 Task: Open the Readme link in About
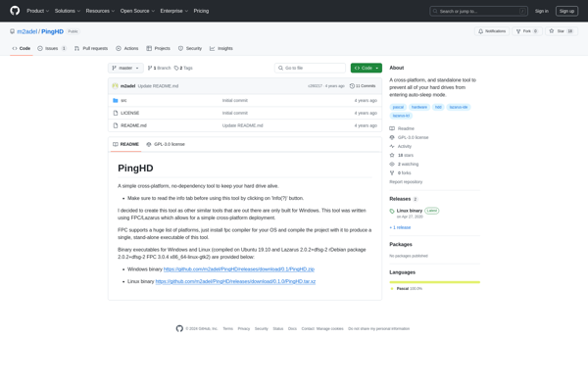coord(402,128)
